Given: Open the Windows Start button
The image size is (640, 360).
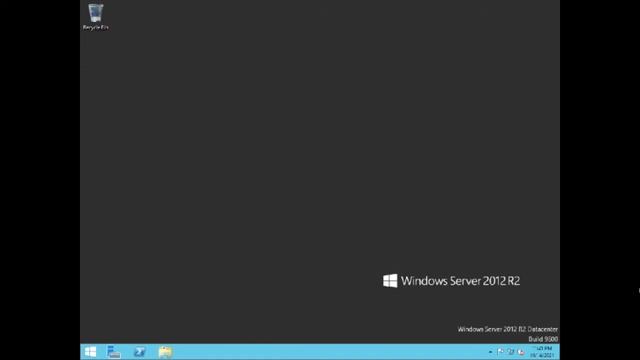Looking at the screenshot, I should pyautogui.click(x=91, y=352).
